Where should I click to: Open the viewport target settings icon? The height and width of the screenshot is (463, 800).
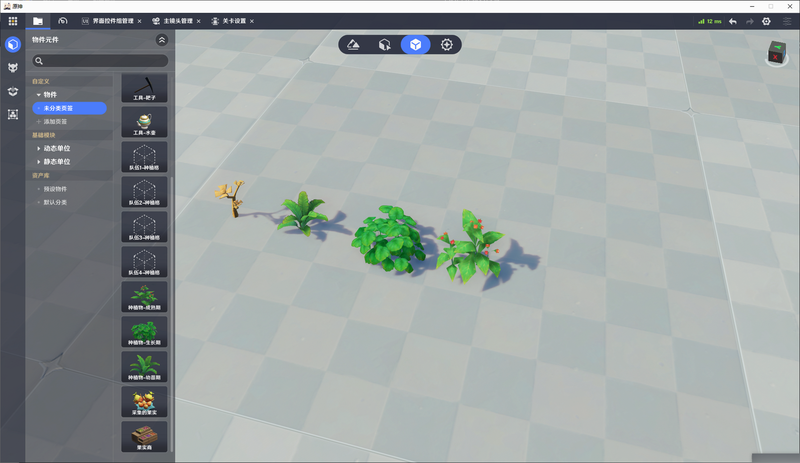(x=446, y=45)
